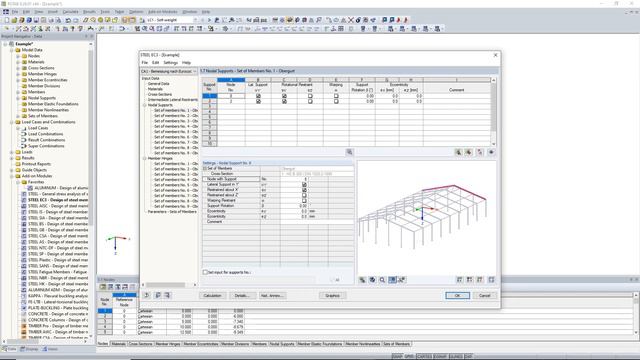The height and width of the screenshot is (360, 640).
Task: Click the Open file icon in main toolbar
Action: tap(14, 20)
